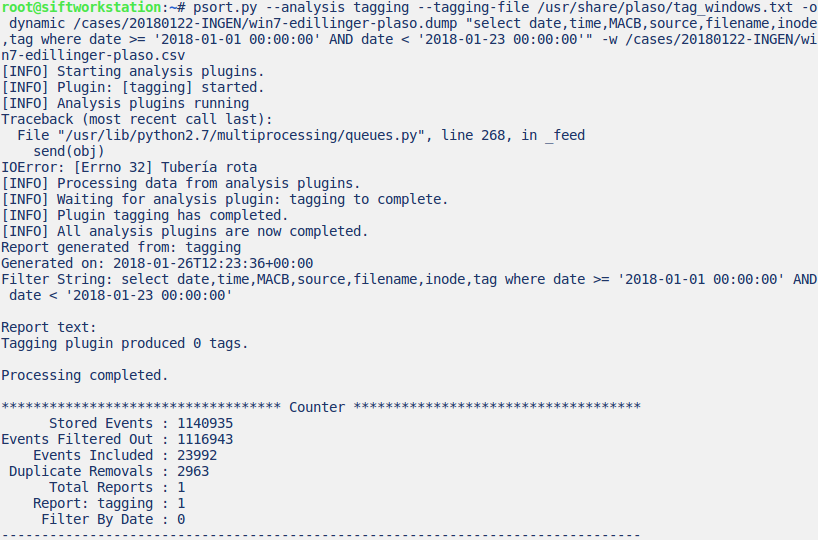
Task: Click the Events Included value 23992
Action: (x=197, y=455)
